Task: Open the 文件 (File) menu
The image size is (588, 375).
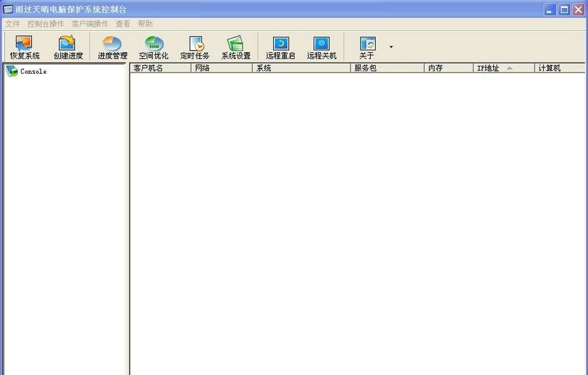Action: pyautogui.click(x=12, y=24)
